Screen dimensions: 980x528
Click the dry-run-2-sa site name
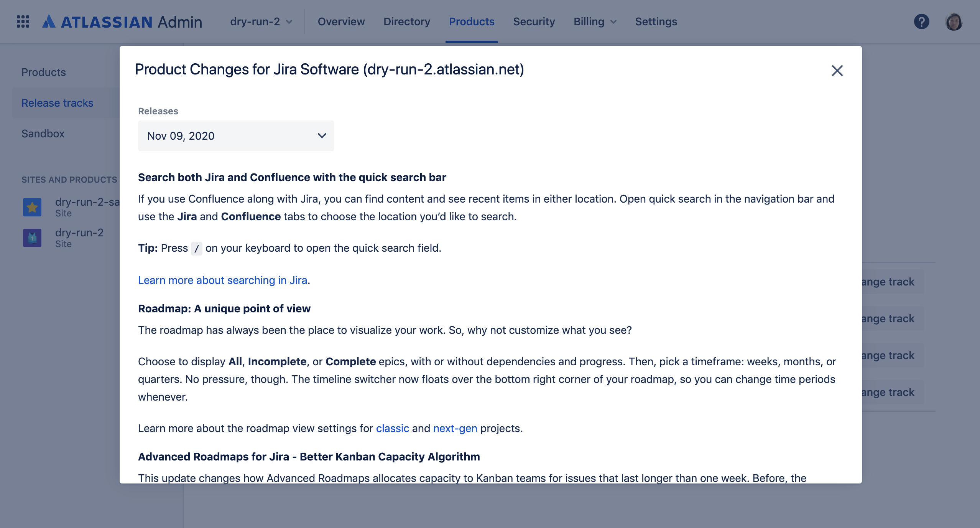tap(87, 202)
